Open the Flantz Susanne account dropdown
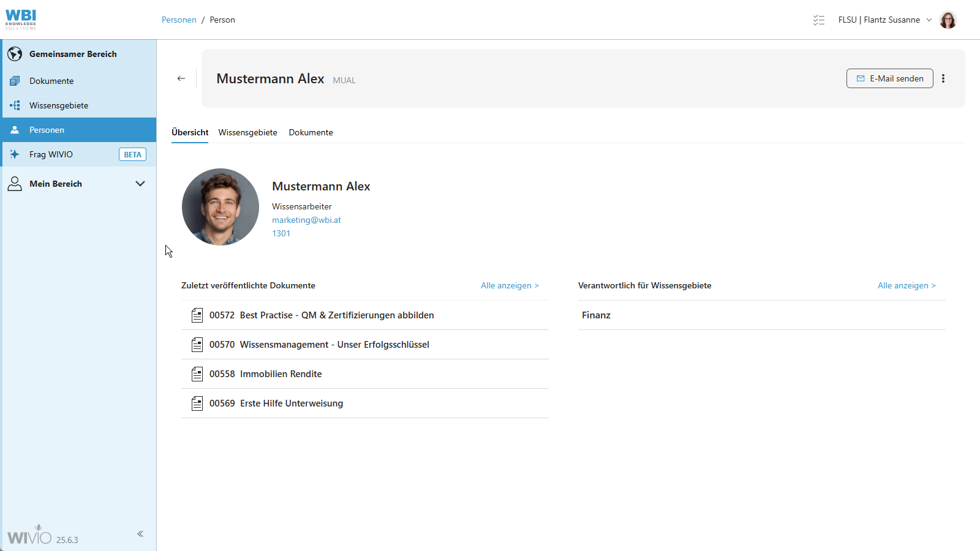Screen dimensions: 980x551 pos(930,20)
